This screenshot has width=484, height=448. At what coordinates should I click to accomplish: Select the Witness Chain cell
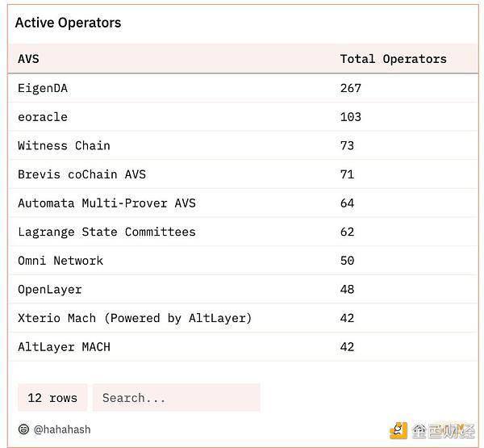[x=64, y=146]
